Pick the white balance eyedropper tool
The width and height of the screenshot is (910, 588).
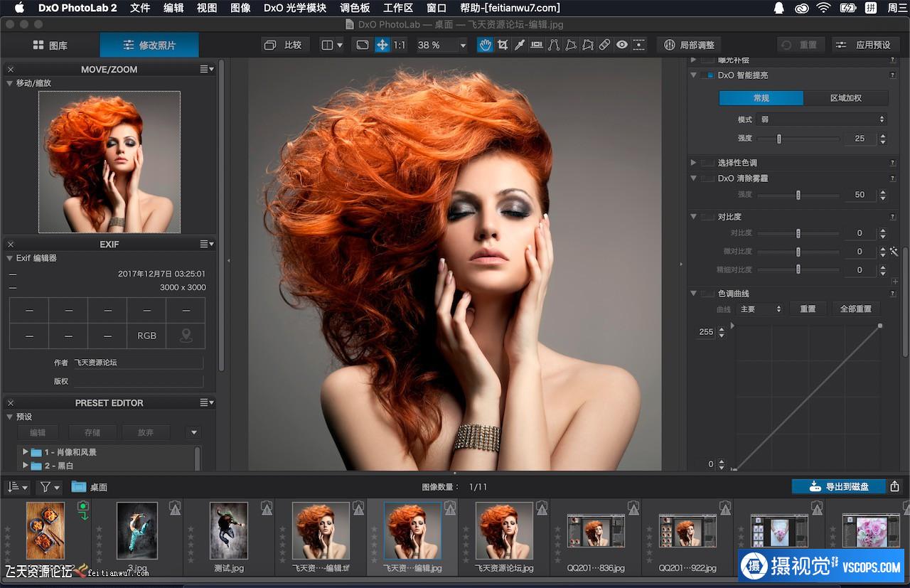pyautogui.click(x=520, y=45)
